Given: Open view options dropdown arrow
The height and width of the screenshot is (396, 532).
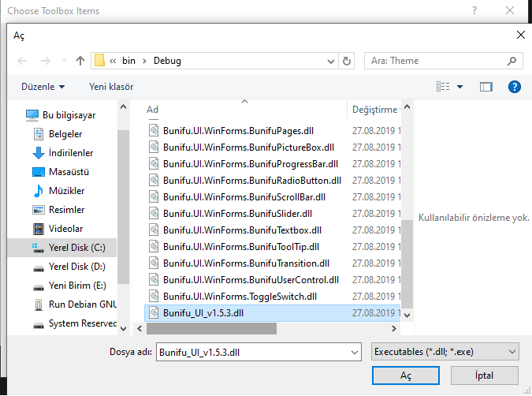Looking at the screenshot, I should click(x=459, y=87).
